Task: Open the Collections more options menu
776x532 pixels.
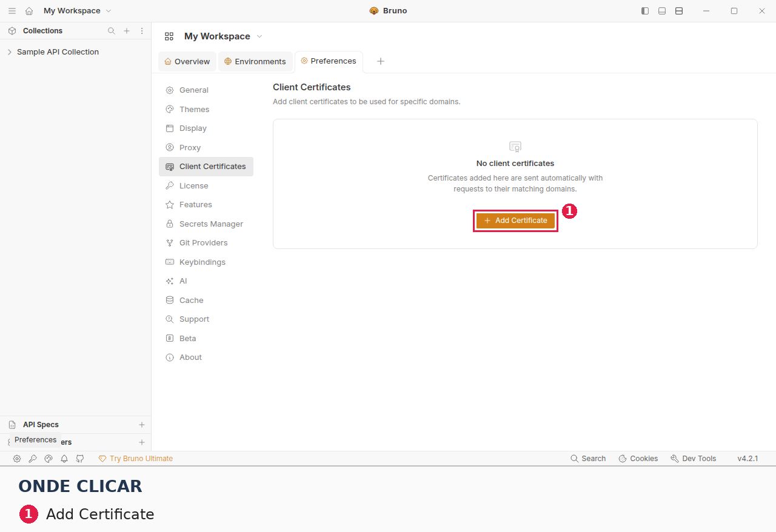Action: (142, 31)
